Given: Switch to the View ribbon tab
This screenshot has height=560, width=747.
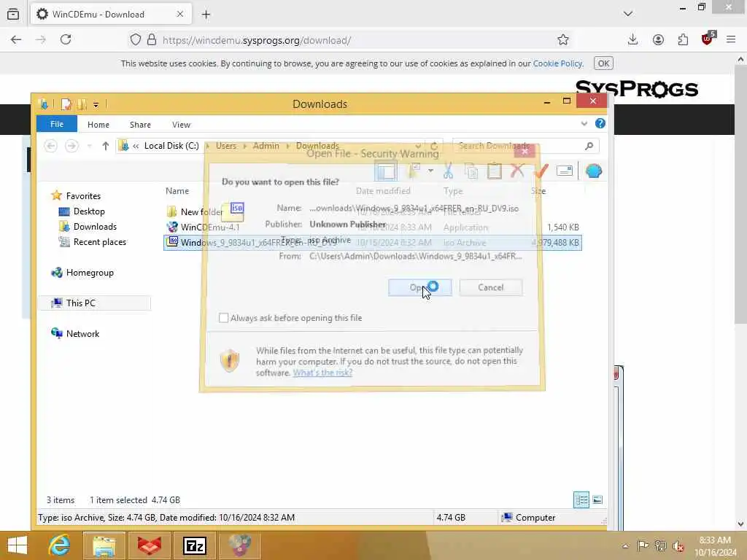Looking at the screenshot, I should (x=181, y=125).
